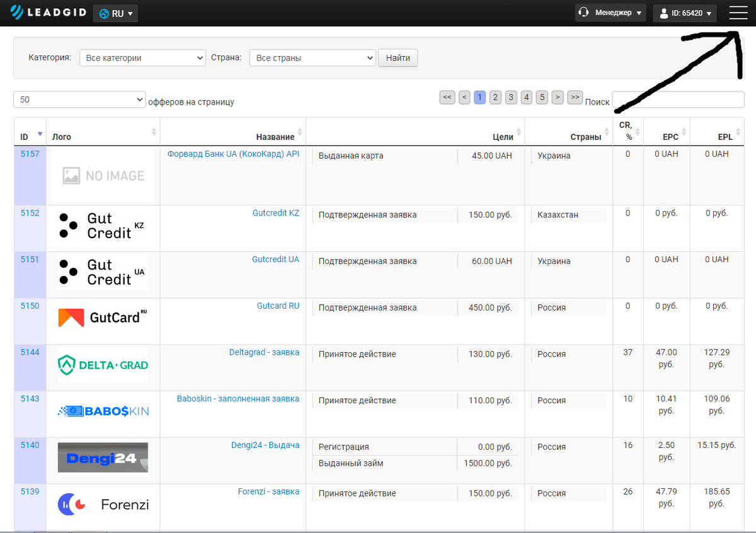756x533 pixels.
Task: Click the 47.79 руб. EPC value
Action: 667,498
